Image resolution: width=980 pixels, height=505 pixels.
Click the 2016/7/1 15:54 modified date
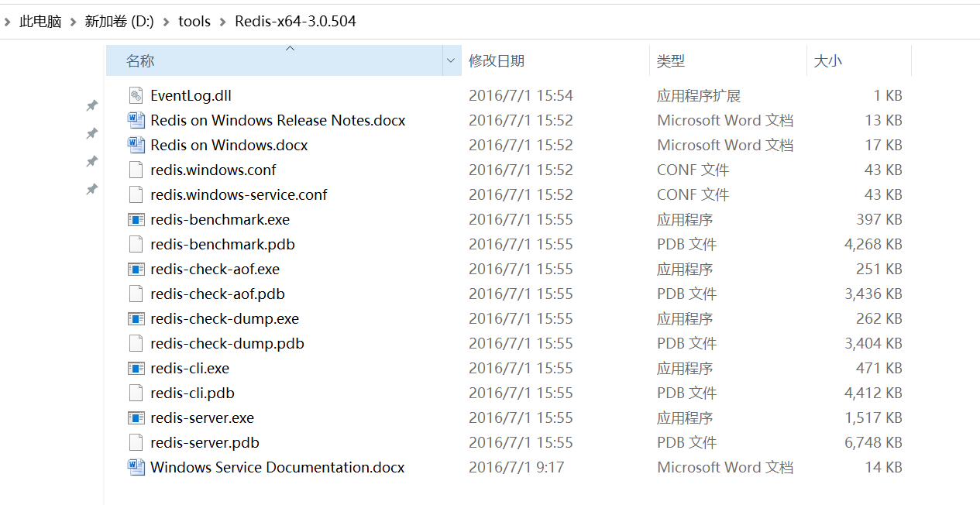(x=521, y=95)
